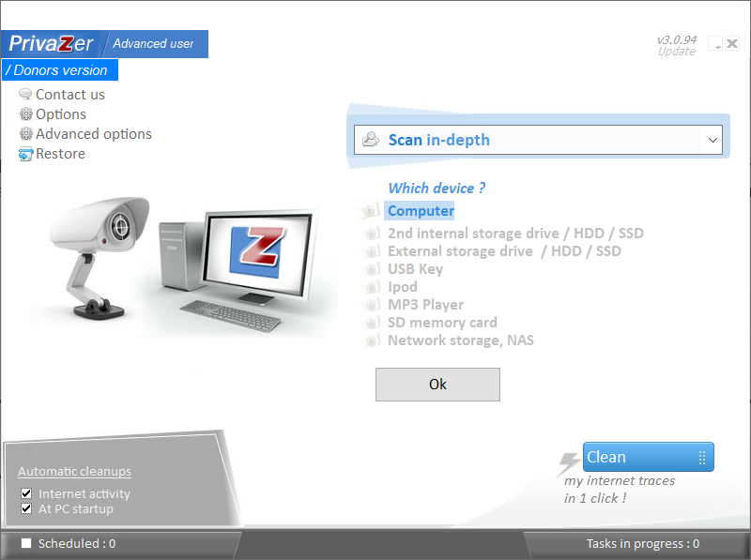Open Advanced options
The height and width of the screenshot is (560, 751).
point(93,133)
